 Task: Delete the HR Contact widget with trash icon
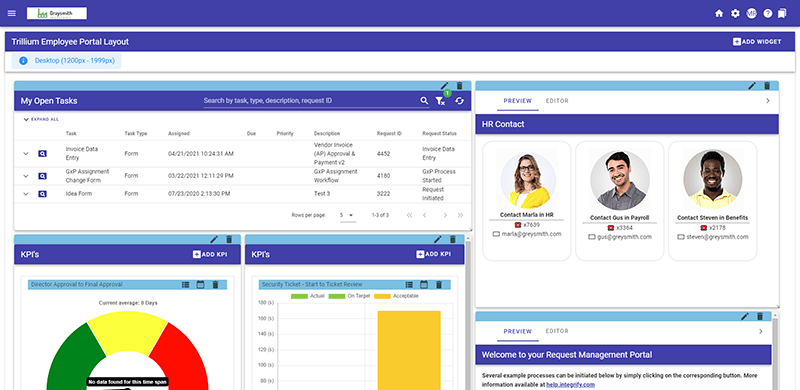point(766,86)
